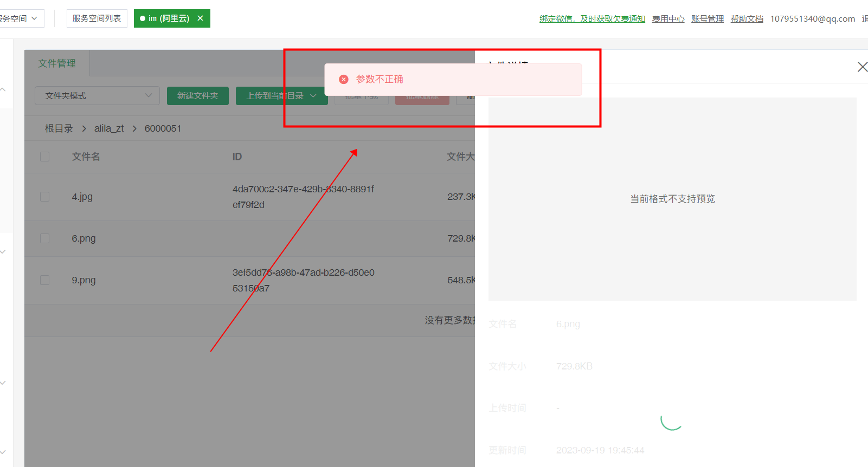Click the file name 9.png

[83, 280]
